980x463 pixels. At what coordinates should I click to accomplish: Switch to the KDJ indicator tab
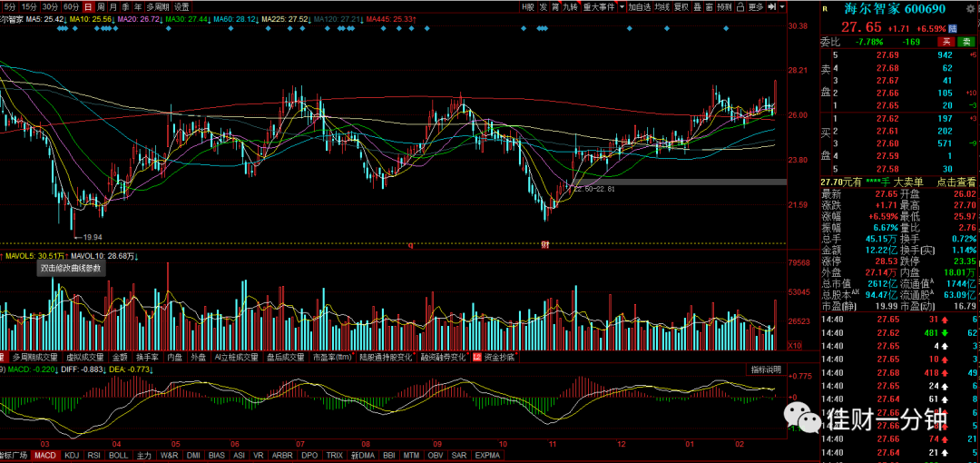(72, 455)
